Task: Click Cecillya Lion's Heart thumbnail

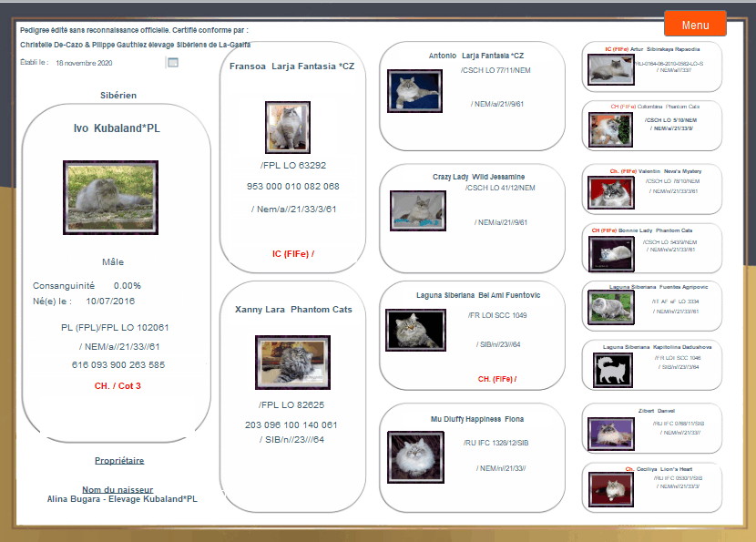Action: pyautogui.click(x=610, y=489)
